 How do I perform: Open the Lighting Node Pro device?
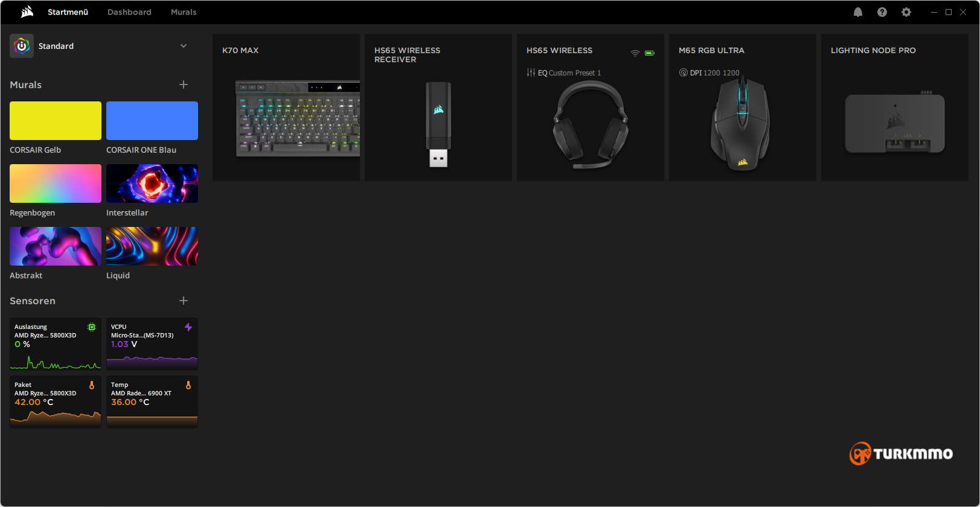[895, 107]
